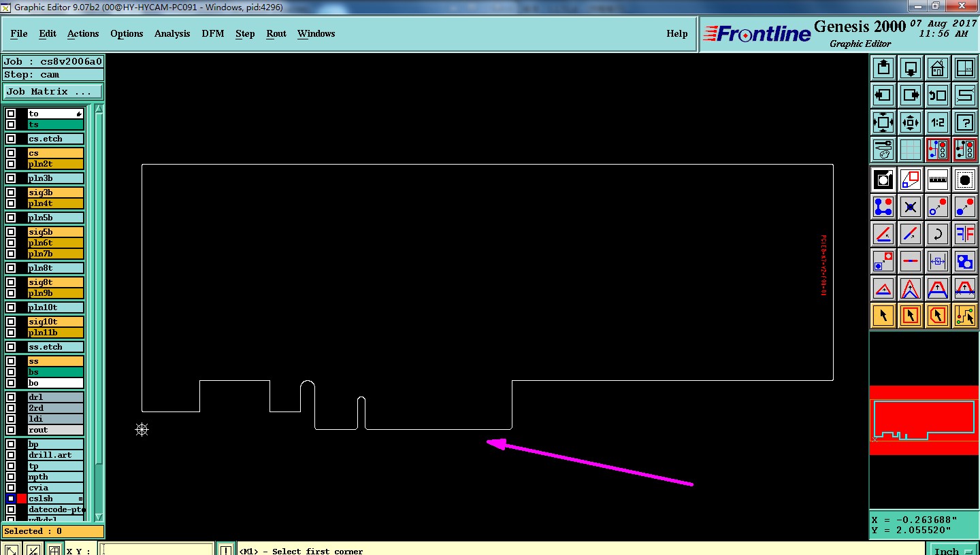Toggle the grid display icon

[x=911, y=150]
